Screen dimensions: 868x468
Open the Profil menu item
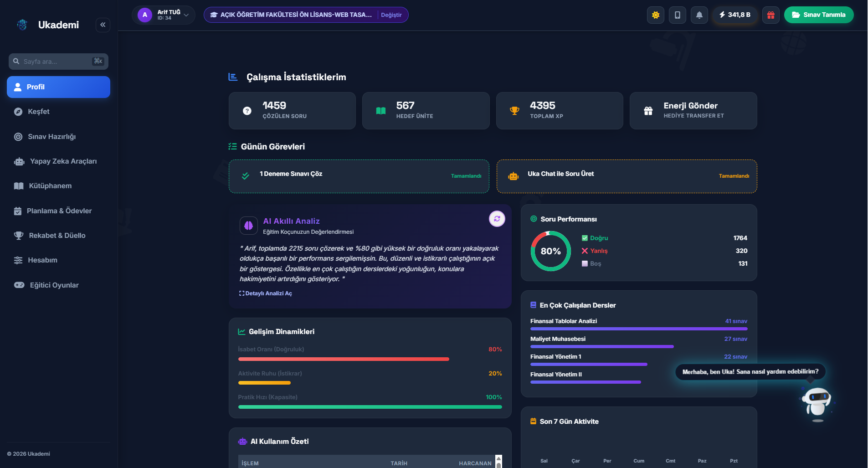[x=58, y=87]
